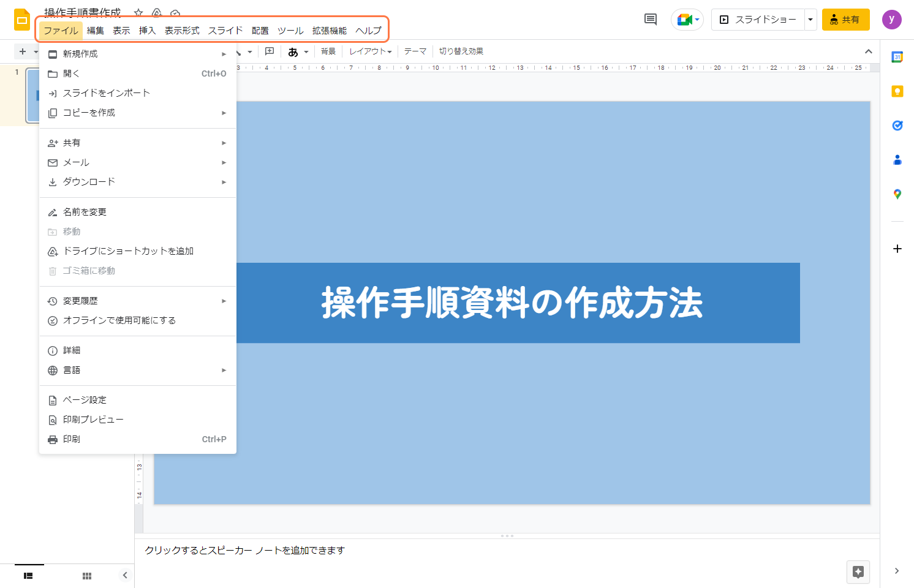Star the presentation title
This screenshot has height=588, width=914.
[138, 13]
